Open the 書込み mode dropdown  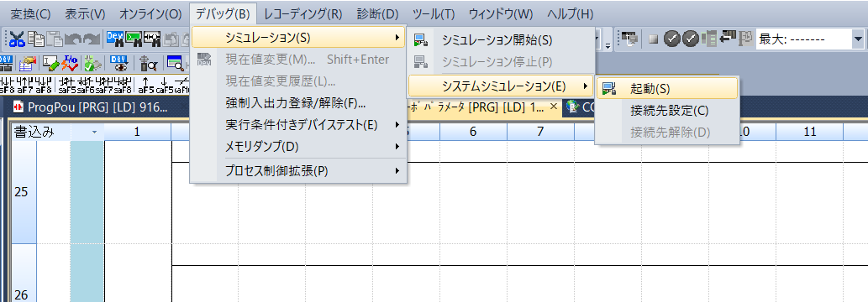94,133
